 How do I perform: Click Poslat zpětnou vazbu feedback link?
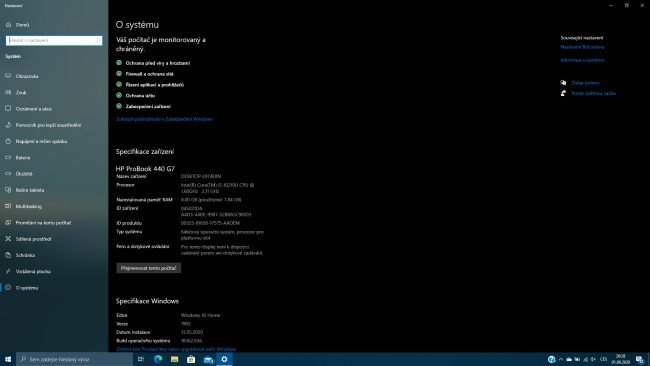pyautogui.click(x=593, y=93)
